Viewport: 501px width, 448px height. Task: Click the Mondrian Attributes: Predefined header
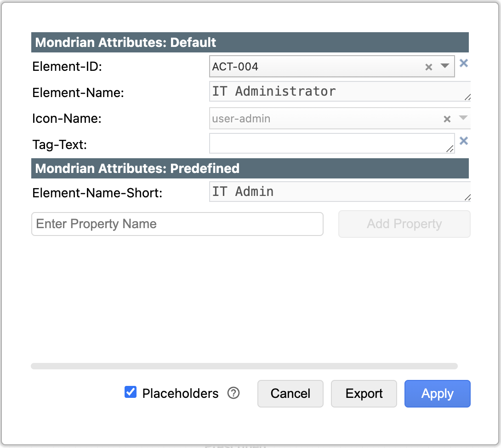(250, 168)
